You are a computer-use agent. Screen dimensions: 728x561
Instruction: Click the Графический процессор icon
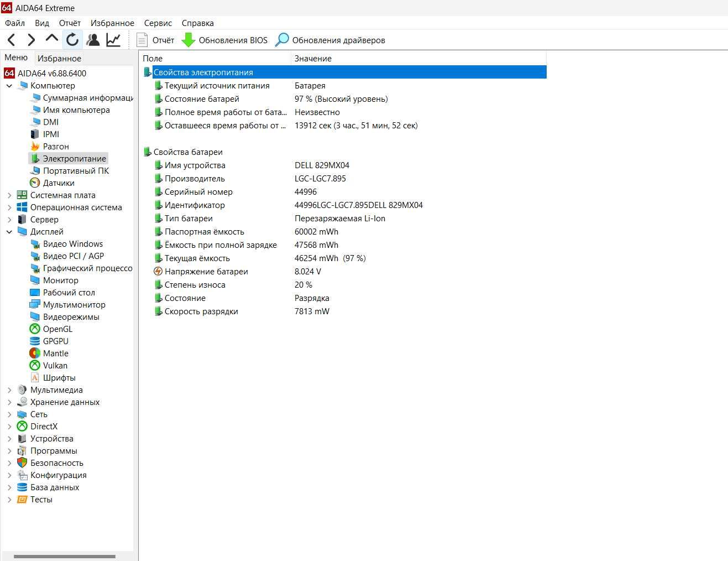(x=35, y=268)
